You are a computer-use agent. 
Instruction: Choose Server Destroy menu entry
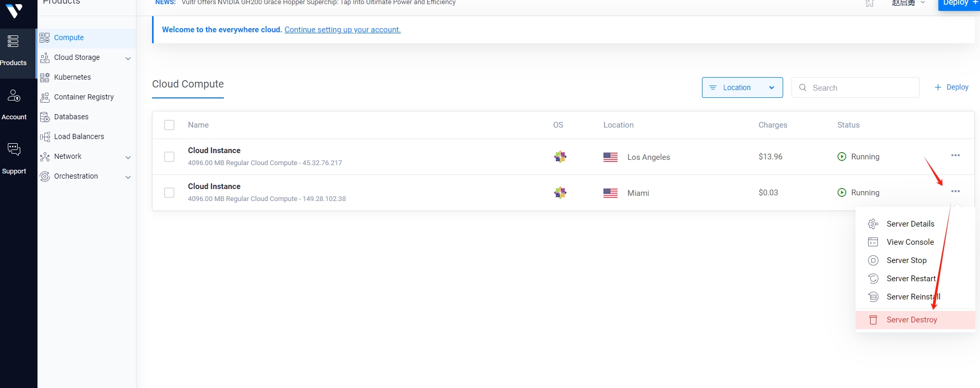click(915, 320)
